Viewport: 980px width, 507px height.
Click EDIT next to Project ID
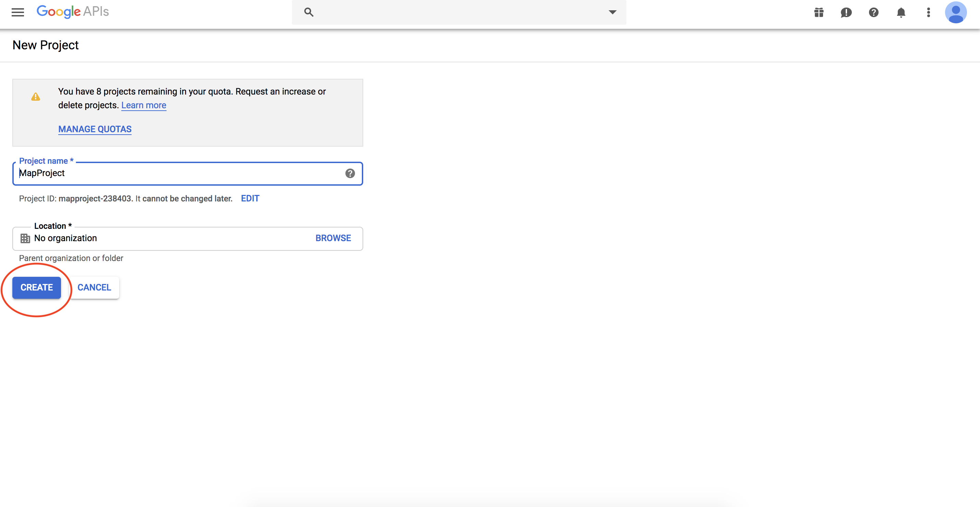[250, 199]
